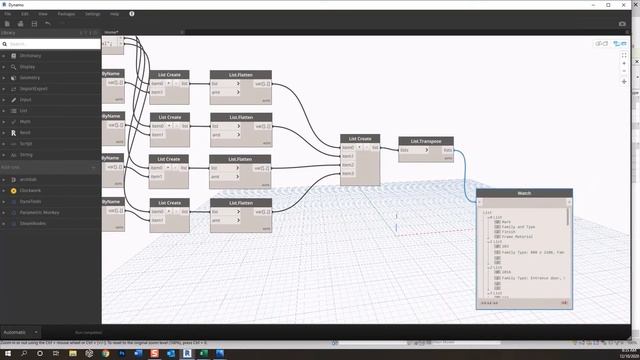Image resolution: width=640 pixels, height=360 pixels.
Task: Click the lists input chevron on List.Transpose
Action: 427,150
